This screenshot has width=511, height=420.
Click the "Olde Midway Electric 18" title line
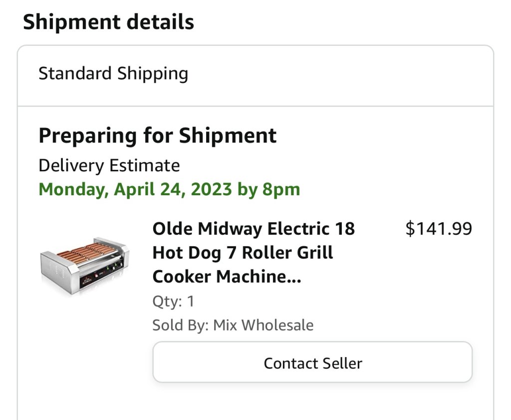click(254, 229)
